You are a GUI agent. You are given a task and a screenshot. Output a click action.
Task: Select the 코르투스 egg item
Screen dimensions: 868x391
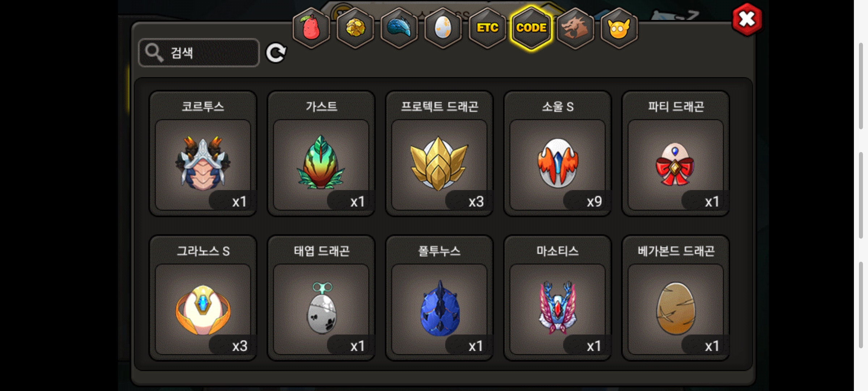(x=203, y=154)
